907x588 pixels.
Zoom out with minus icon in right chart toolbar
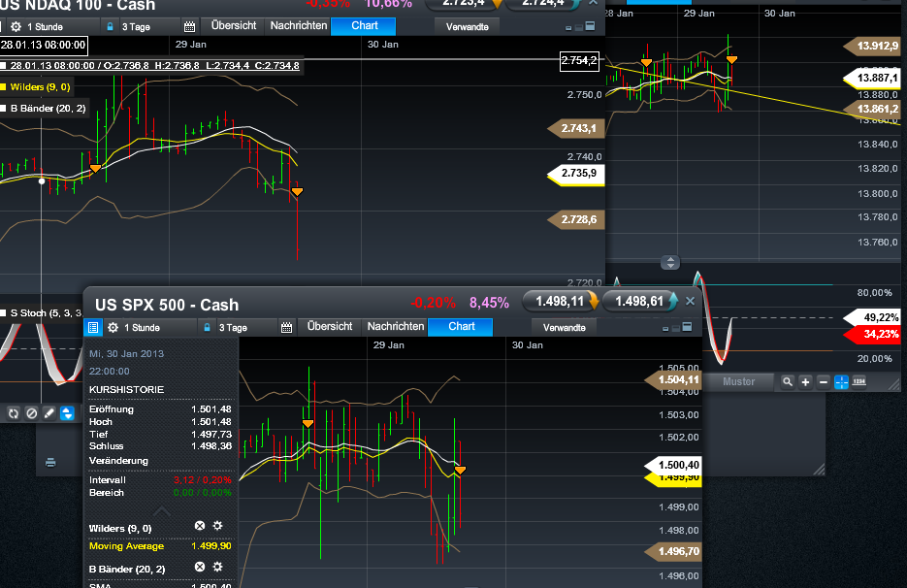click(824, 382)
